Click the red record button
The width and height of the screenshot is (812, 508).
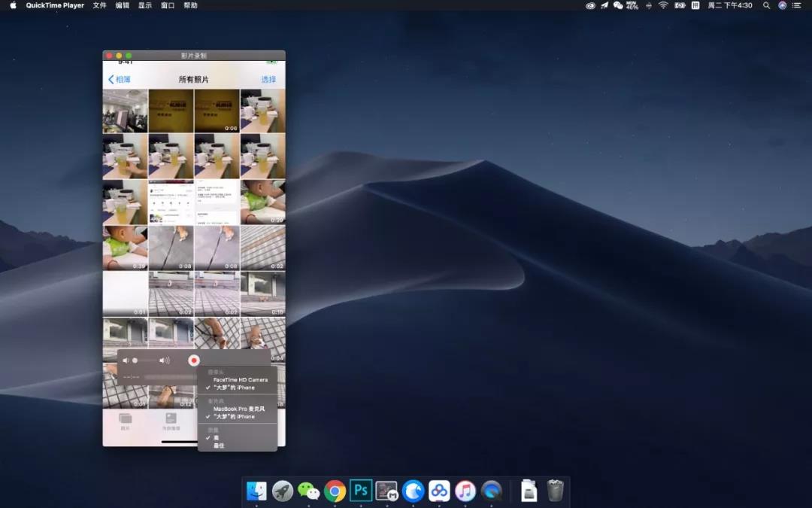click(x=194, y=360)
